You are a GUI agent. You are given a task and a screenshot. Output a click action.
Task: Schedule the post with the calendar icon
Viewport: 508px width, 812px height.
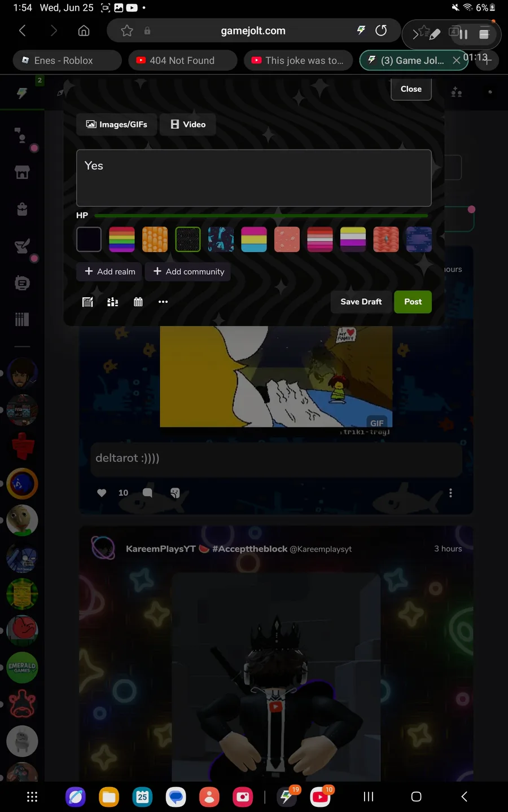(138, 302)
